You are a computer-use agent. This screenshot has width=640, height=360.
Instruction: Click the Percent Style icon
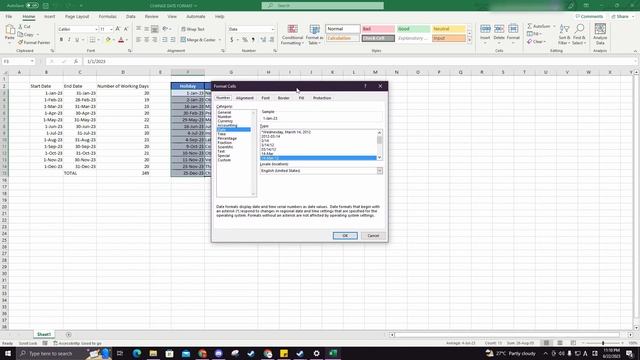tap(245, 40)
